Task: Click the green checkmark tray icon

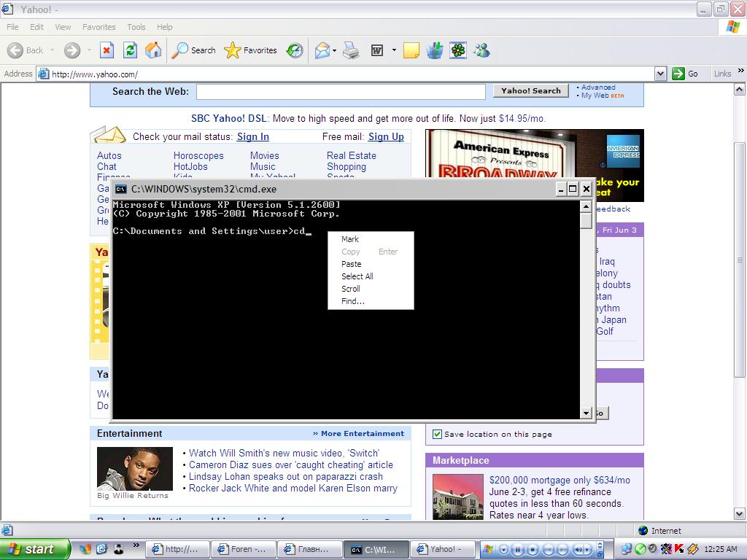Action: [x=640, y=548]
